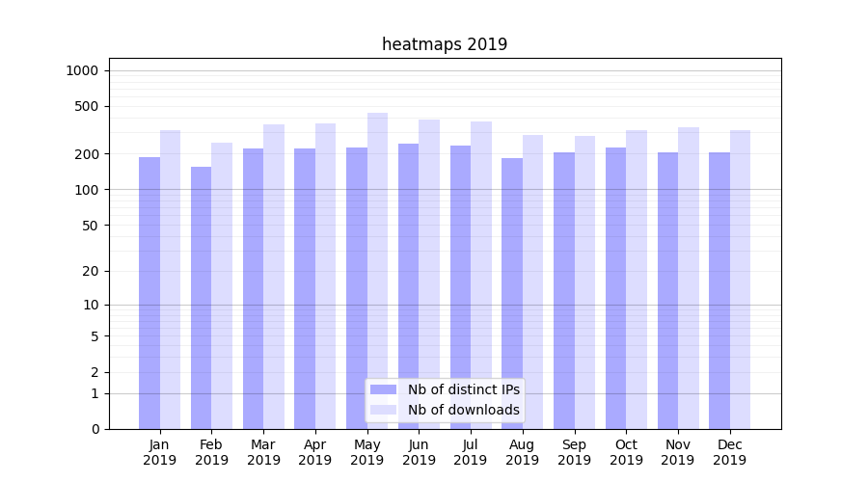The height and width of the screenshot is (482, 868).
Task: Click the tallest downloads bar for May 2019
Action: tap(377, 271)
